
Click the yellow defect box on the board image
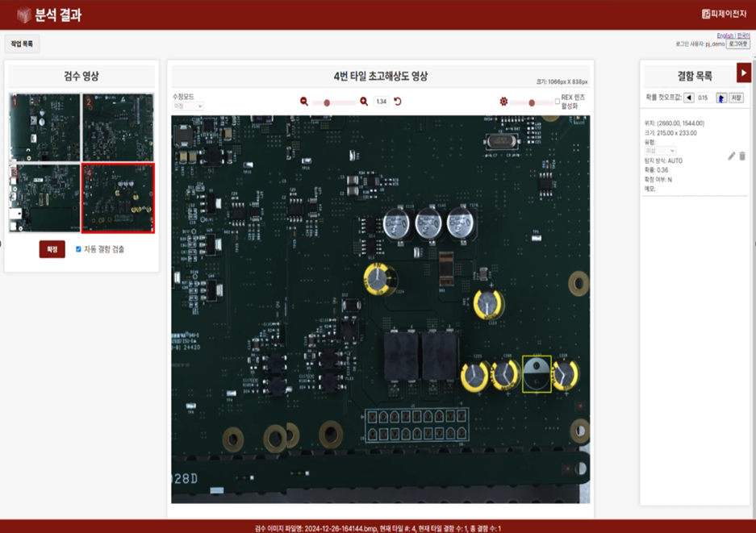tap(537, 374)
